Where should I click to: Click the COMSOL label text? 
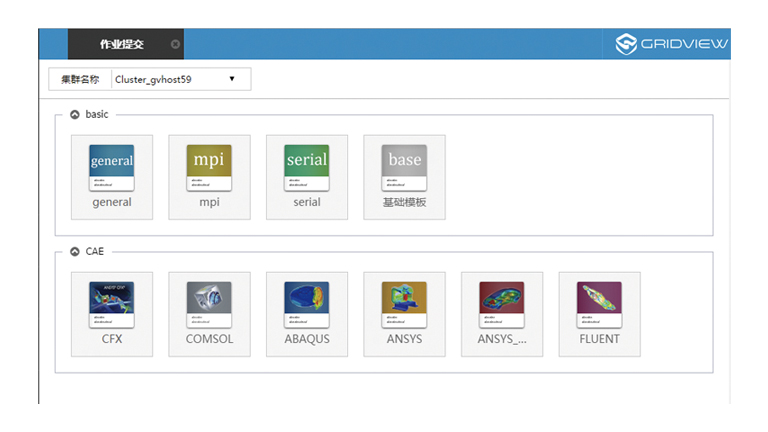(x=209, y=339)
